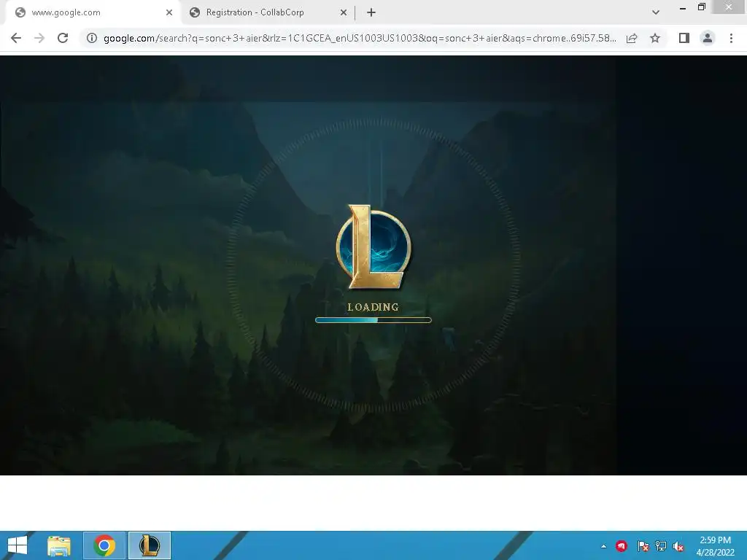View site information icon in address bar
The width and height of the screenshot is (747, 560).
pyautogui.click(x=92, y=38)
